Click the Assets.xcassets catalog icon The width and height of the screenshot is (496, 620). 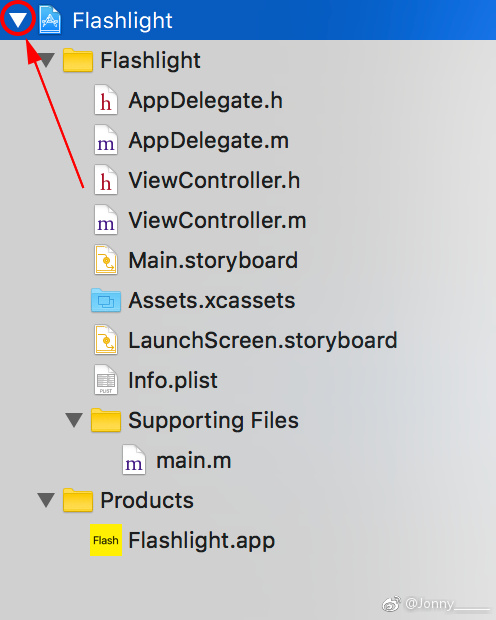106,301
